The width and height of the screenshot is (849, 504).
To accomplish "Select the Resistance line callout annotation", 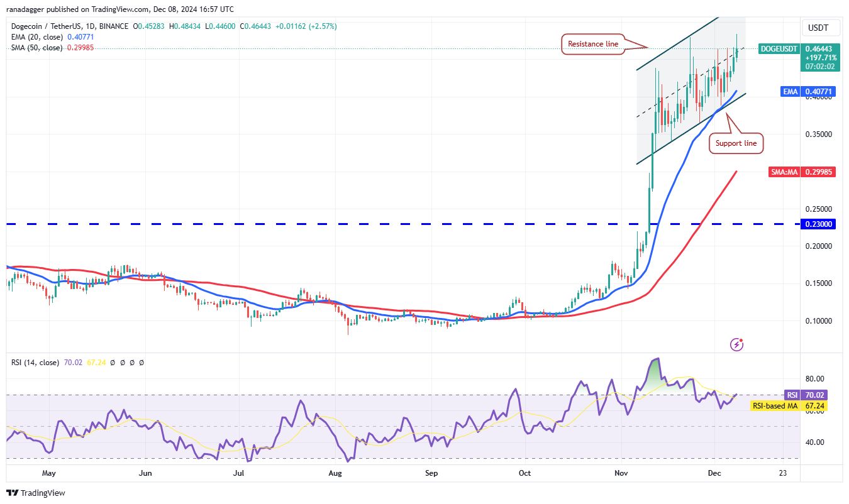I will pyautogui.click(x=593, y=44).
